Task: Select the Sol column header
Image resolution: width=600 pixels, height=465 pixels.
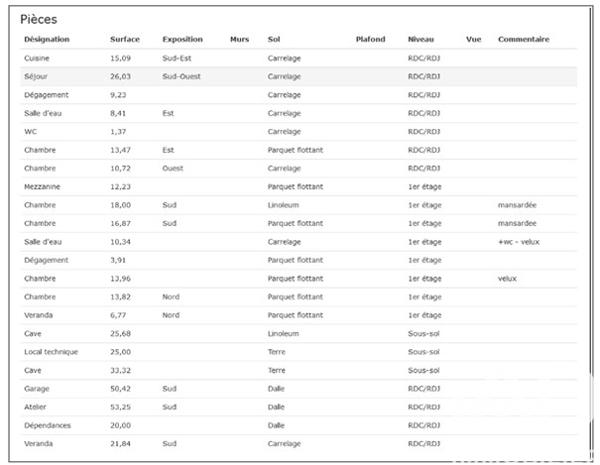Action: click(x=274, y=39)
